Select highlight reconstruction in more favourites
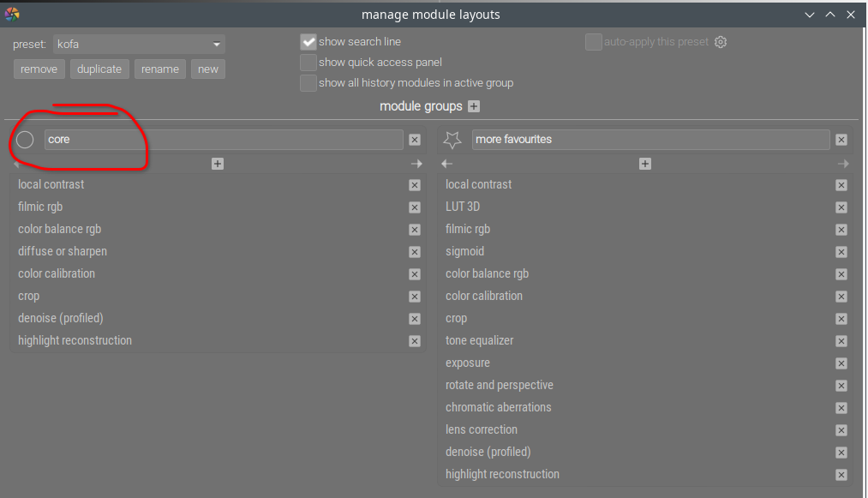This screenshot has height=498, width=868. point(503,475)
